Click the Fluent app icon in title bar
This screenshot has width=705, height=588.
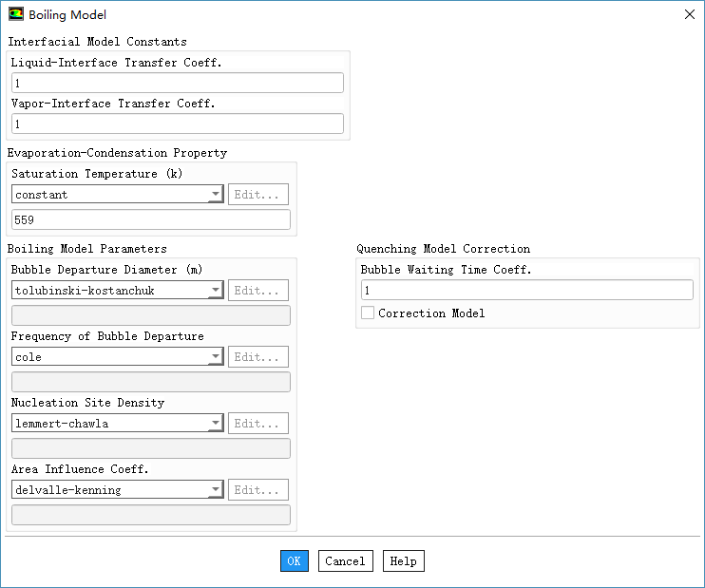pos(15,14)
